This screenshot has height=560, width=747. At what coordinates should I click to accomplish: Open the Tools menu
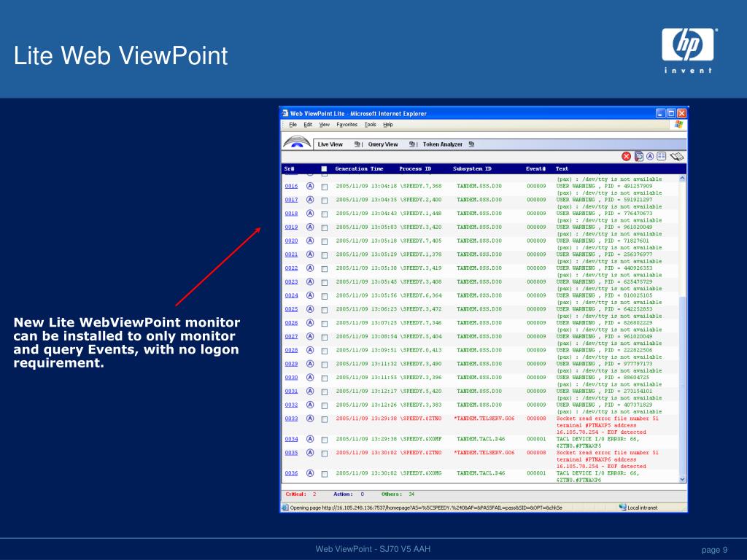(x=370, y=125)
